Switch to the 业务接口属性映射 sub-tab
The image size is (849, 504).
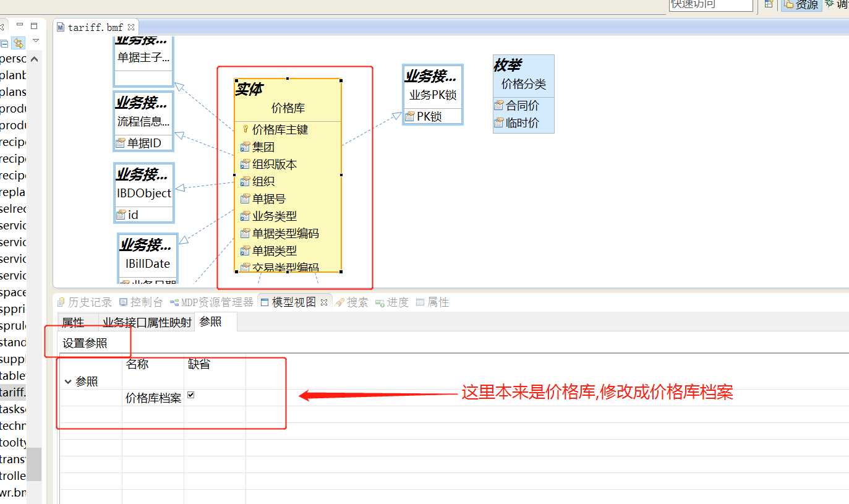tap(147, 322)
